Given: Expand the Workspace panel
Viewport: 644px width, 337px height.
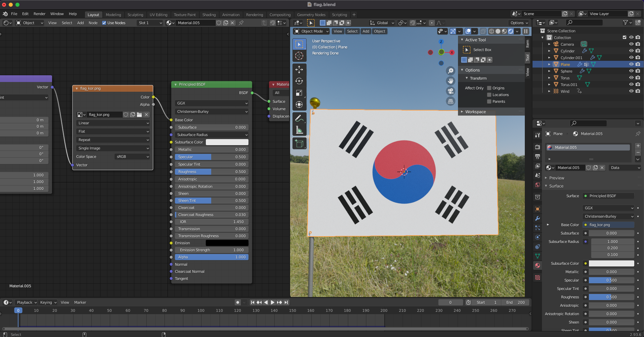Looking at the screenshot, I should 475,112.
